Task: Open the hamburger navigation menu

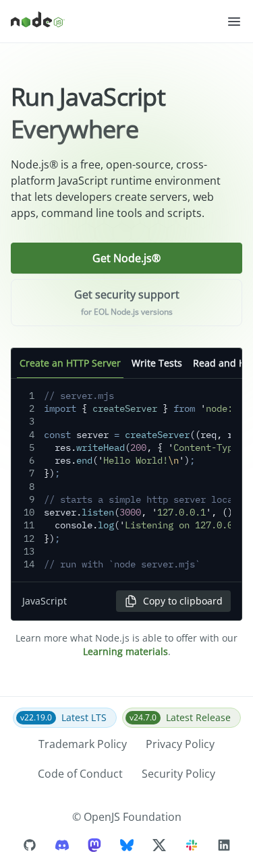Action: click(234, 22)
